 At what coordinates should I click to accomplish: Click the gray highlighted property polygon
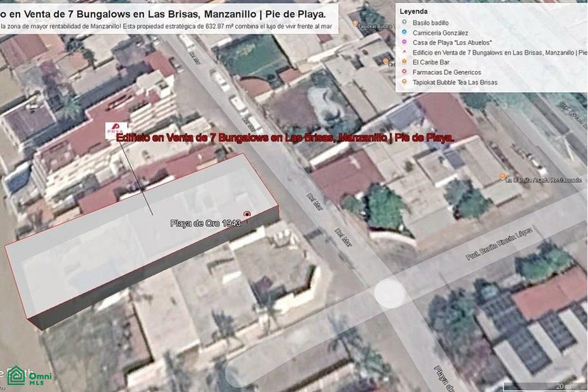(141, 240)
